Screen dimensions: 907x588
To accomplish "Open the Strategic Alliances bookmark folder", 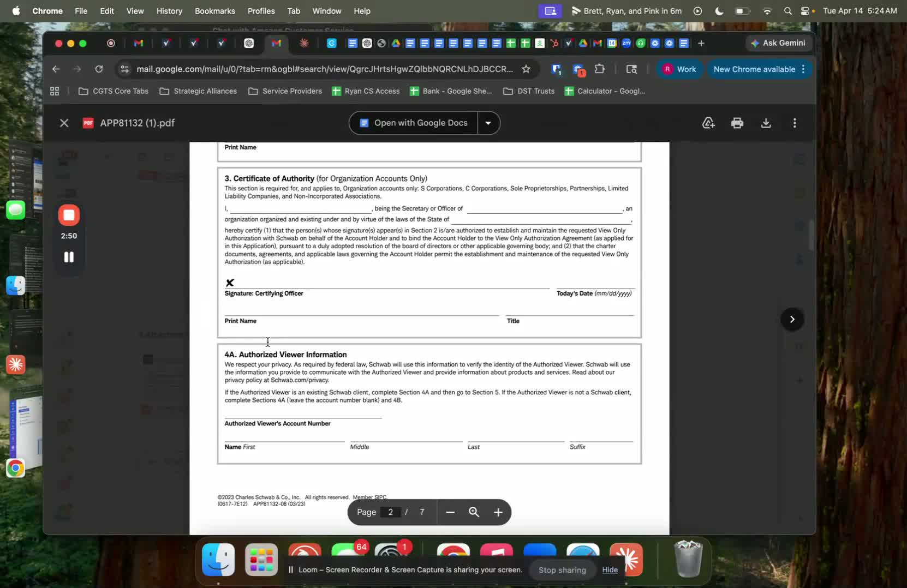I will (198, 91).
